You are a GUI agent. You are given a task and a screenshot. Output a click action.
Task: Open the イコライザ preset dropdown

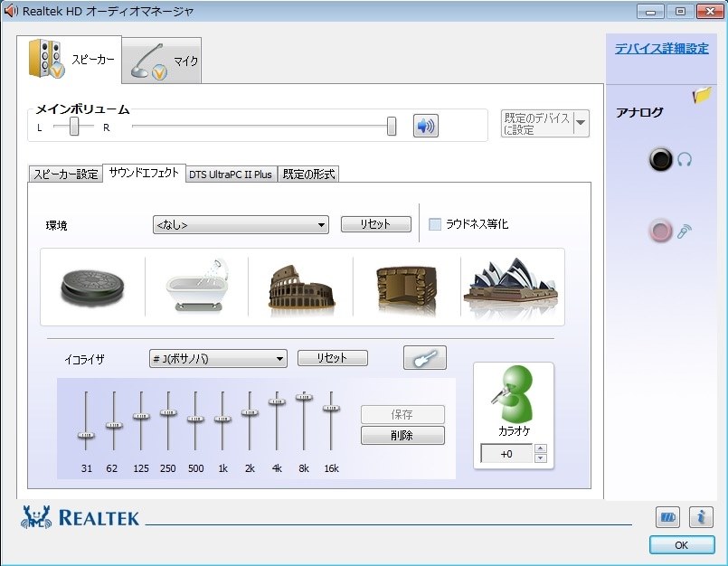pyautogui.click(x=218, y=359)
